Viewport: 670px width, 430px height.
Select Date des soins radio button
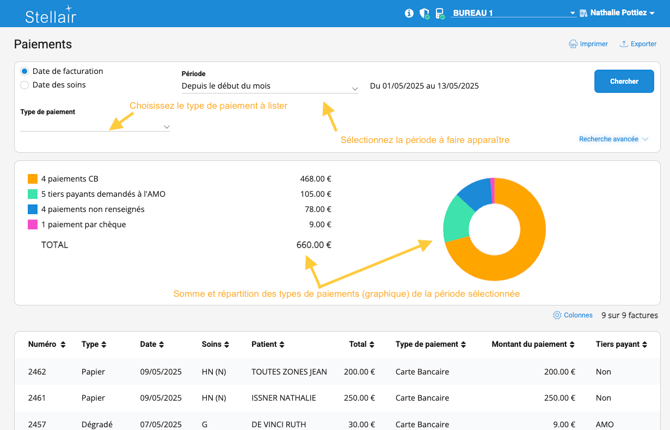point(25,85)
